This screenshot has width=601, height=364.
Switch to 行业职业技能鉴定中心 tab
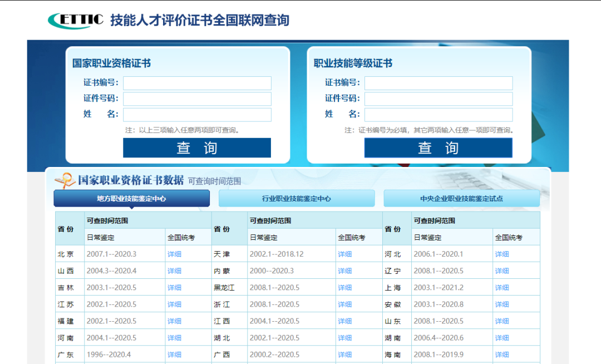tap(297, 199)
